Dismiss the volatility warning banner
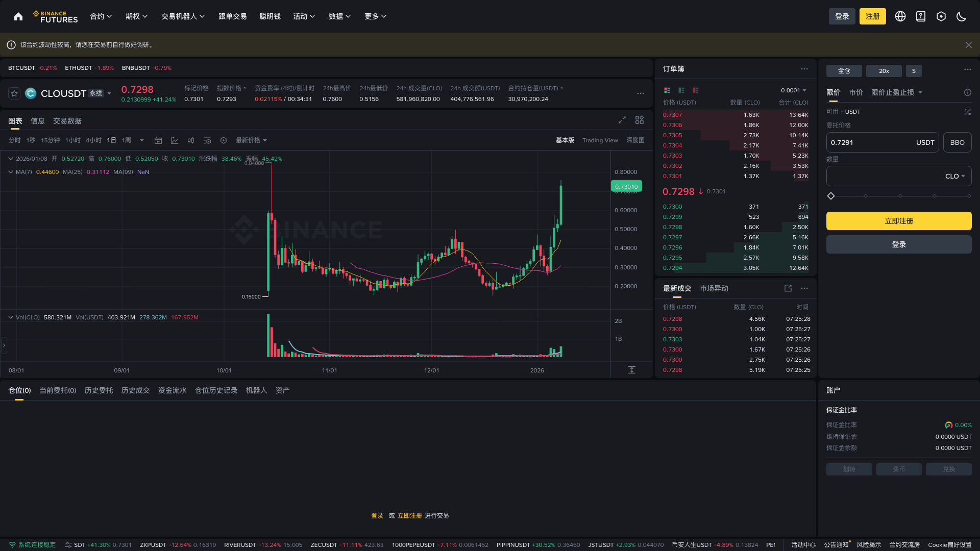The height and width of the screenshot is (551, 980). [x=969, y=45]
